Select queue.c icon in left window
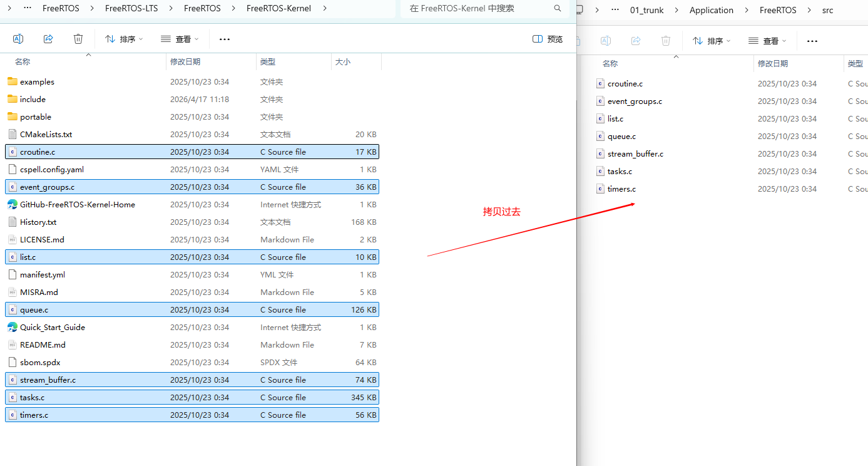The height and width of the screenshot is (466, 868). pos(13,309)
